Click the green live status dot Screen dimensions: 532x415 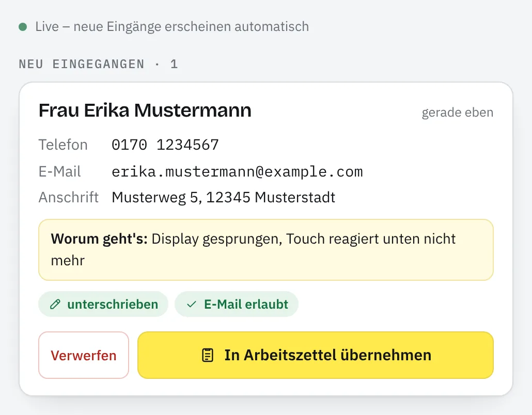click(23, 27)
